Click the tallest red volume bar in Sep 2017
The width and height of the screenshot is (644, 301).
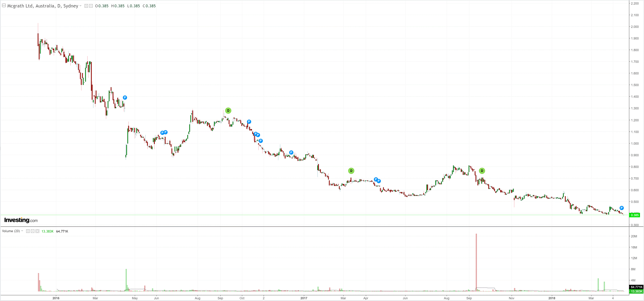(476, 262)
